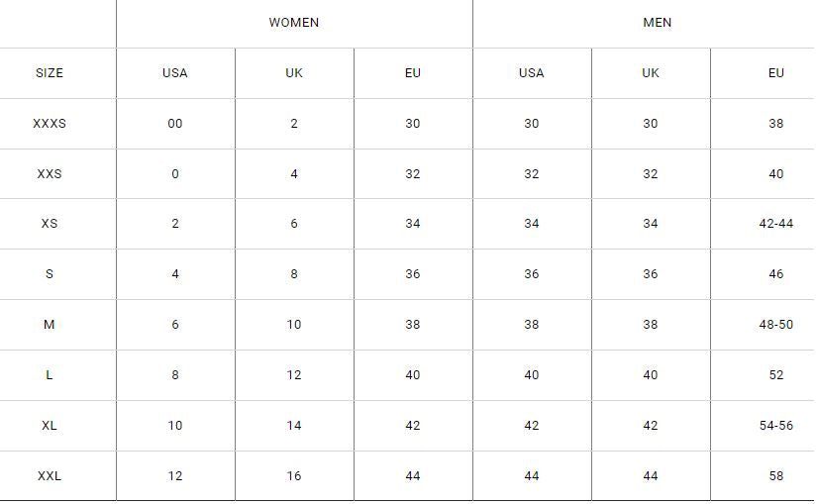Select men's EU 48-50 cell
This screenshot has width=818, height=504.
point(775,325)
